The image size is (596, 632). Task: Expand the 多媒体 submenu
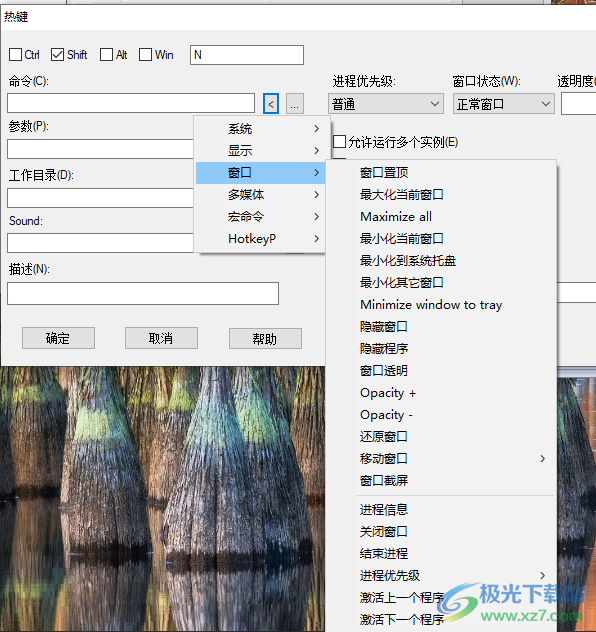260,195
